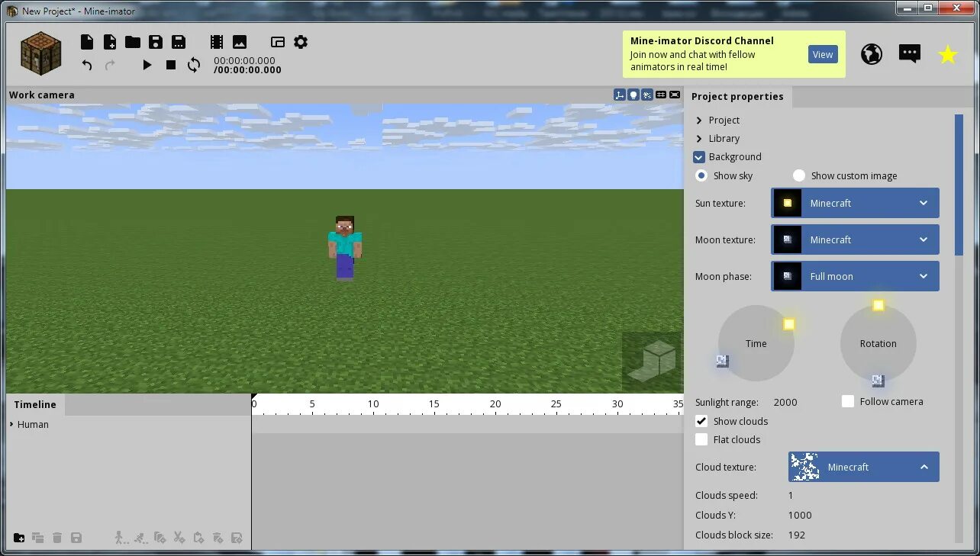Click the Clouds block size value 192

tap(797, 535)
